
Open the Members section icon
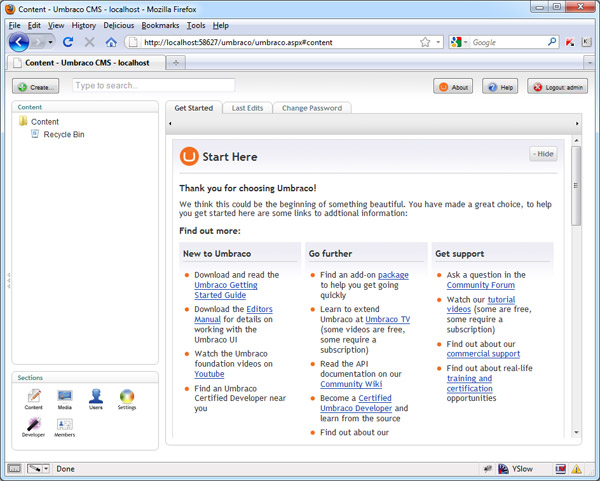65,427
